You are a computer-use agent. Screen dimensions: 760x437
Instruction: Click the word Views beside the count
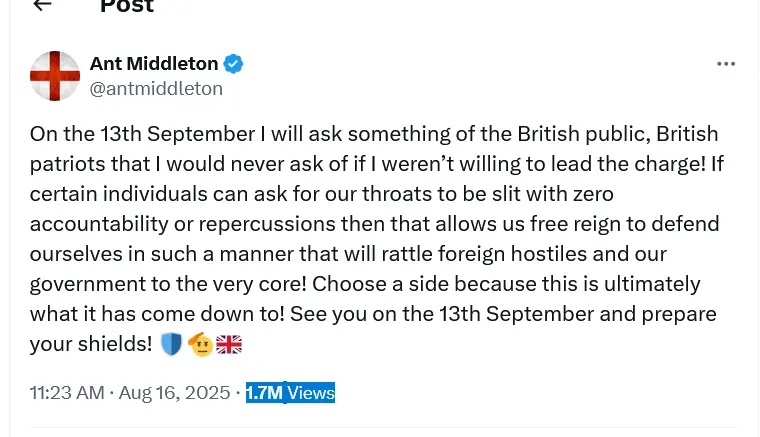point(311,393)
